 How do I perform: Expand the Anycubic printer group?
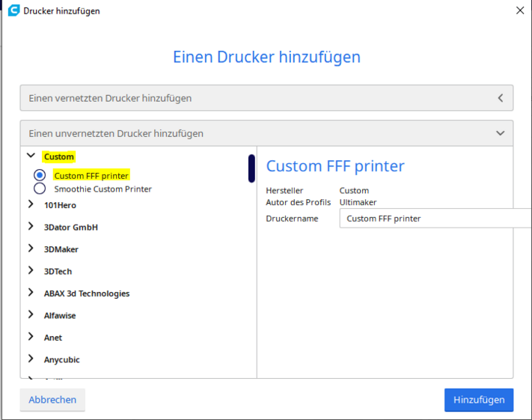[x=31, y=359]
